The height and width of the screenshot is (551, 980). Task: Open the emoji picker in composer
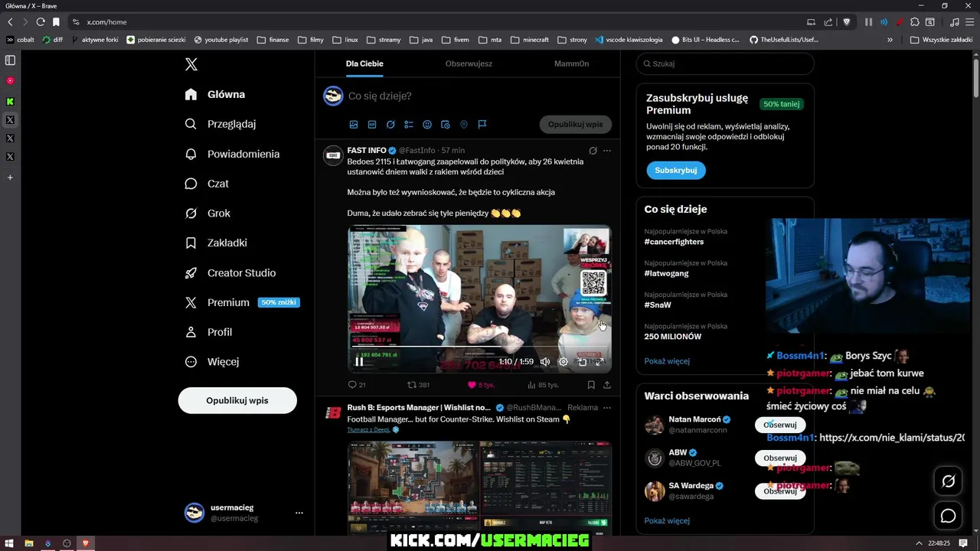427,124
